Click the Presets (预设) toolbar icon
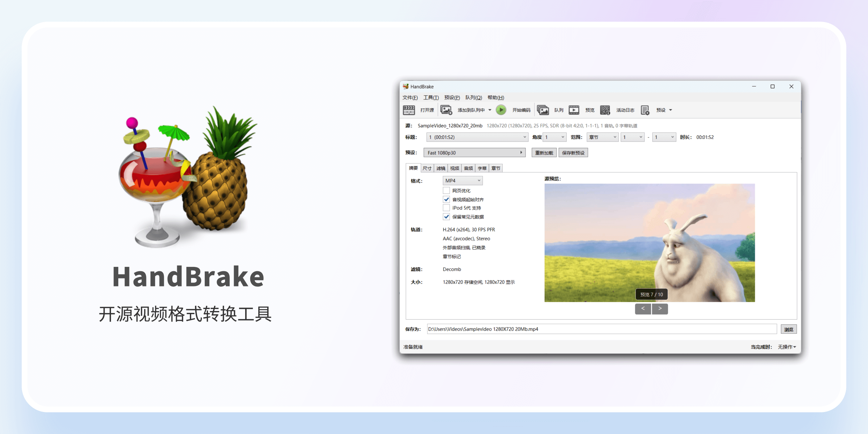Viewport: 868px width, 434px height. pos(645,110)
